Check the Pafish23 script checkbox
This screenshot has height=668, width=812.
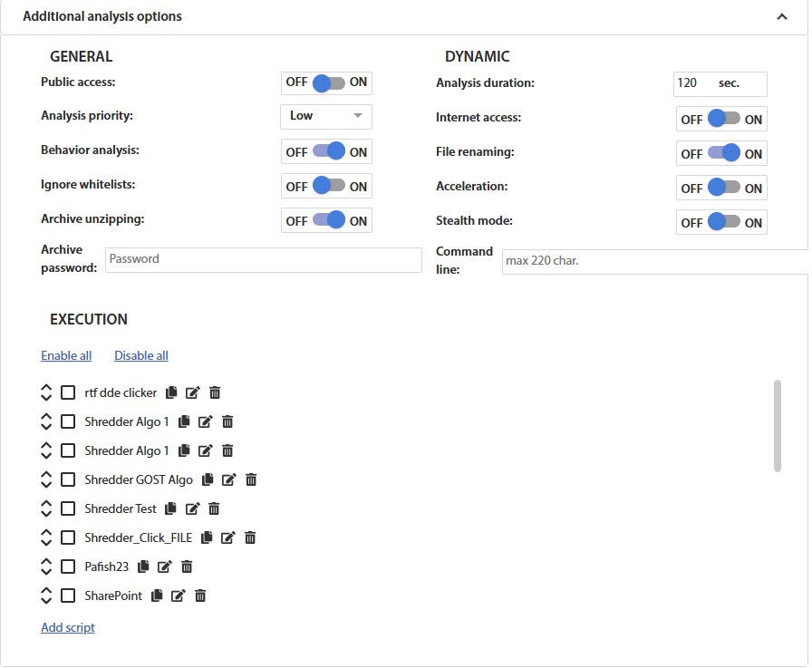pos(68,566)
